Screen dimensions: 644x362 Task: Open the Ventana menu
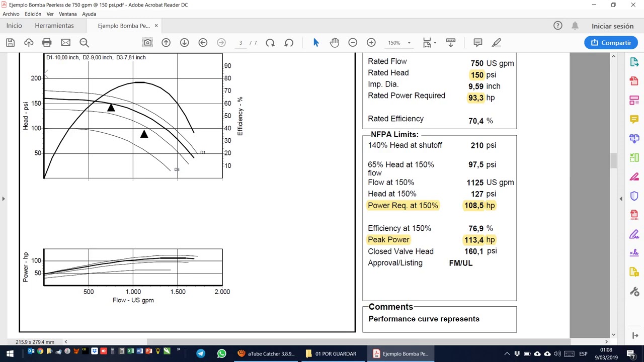click(x=68, y=14)
